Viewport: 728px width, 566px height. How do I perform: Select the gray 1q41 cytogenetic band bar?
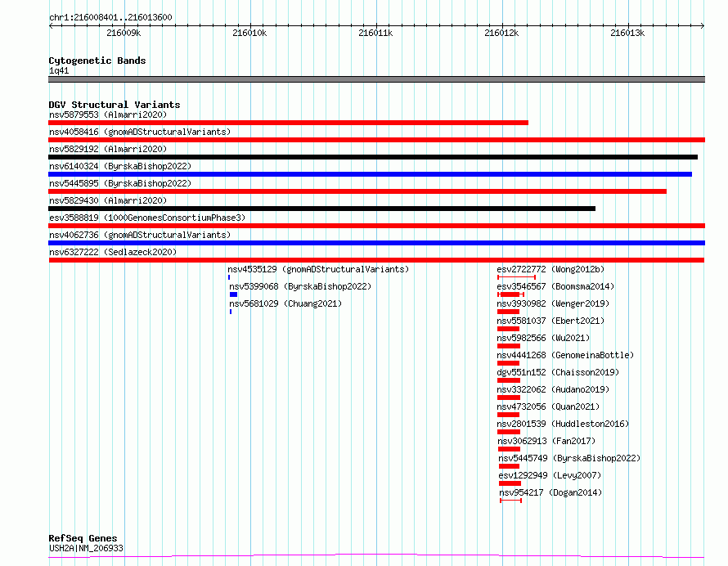[376, 79]
